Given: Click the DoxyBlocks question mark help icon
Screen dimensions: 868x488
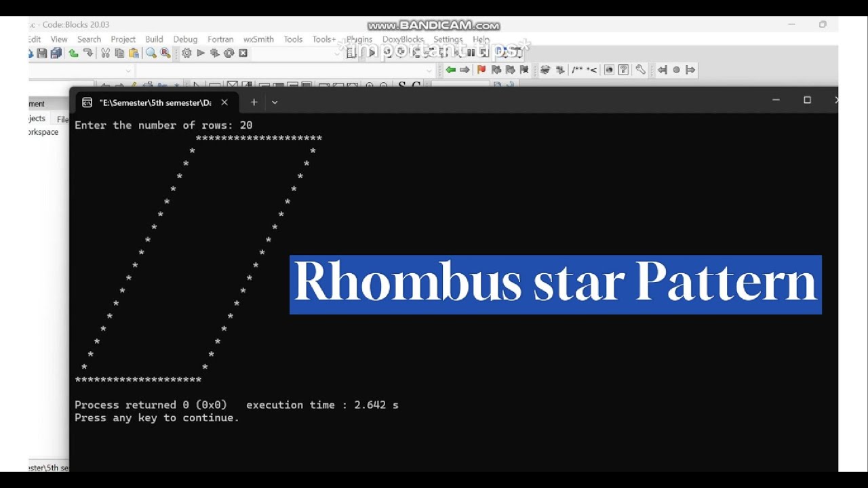Looking at the screenshot, I should pyautogui.click(x=623, y=70).
